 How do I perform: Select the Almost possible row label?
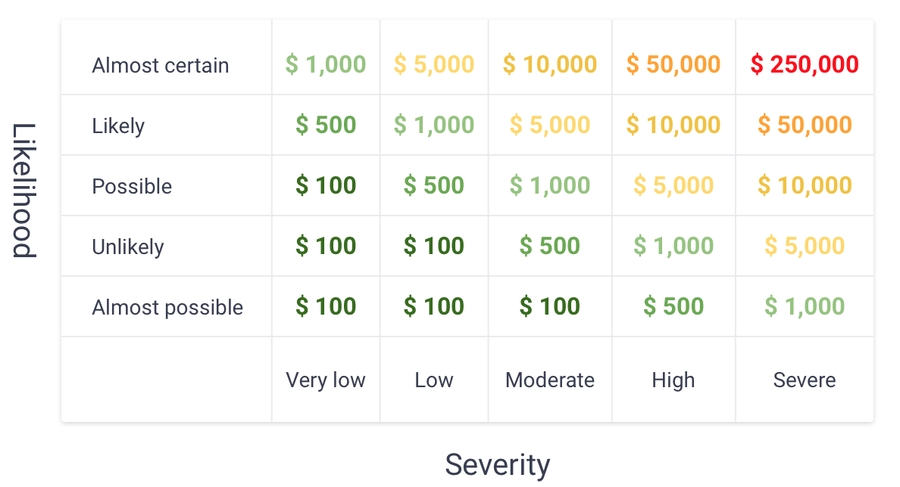pos(167,308)
